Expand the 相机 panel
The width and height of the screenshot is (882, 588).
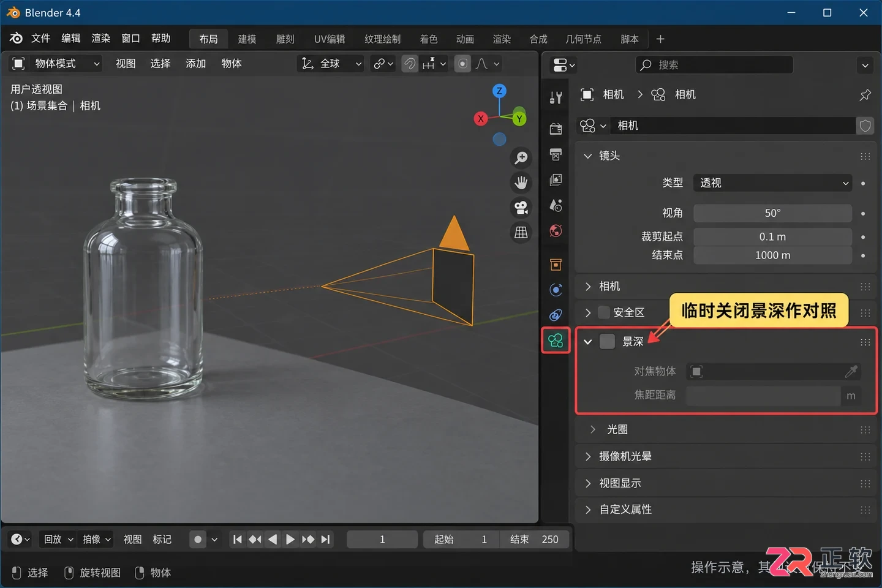click(x=725, y=286)
